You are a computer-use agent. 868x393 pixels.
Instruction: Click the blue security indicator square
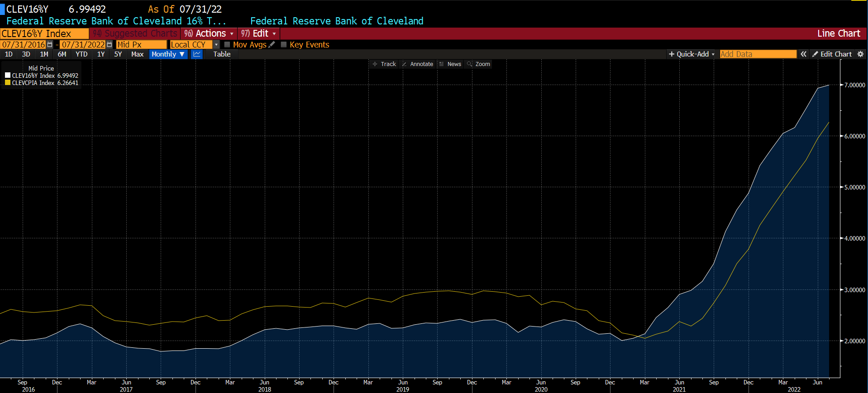coord(2,9)
